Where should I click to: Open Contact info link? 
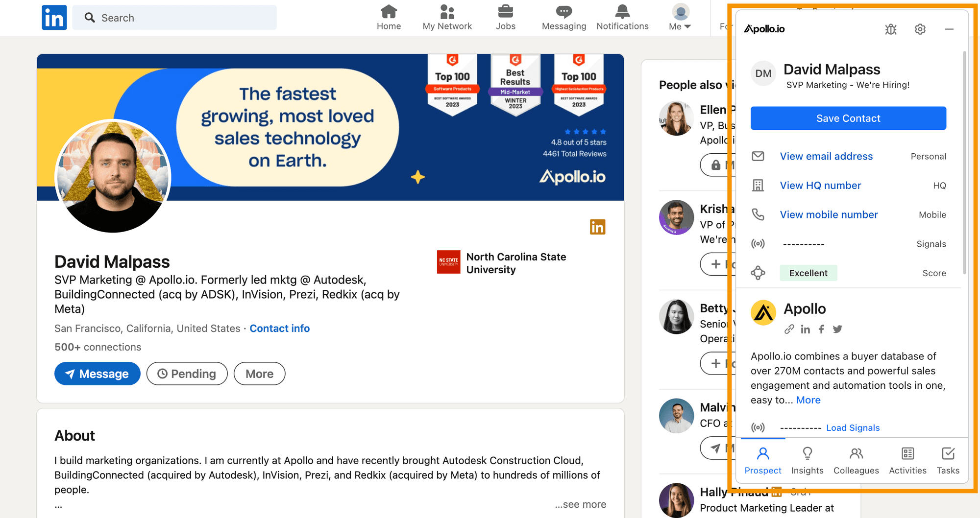coord(280,329)
